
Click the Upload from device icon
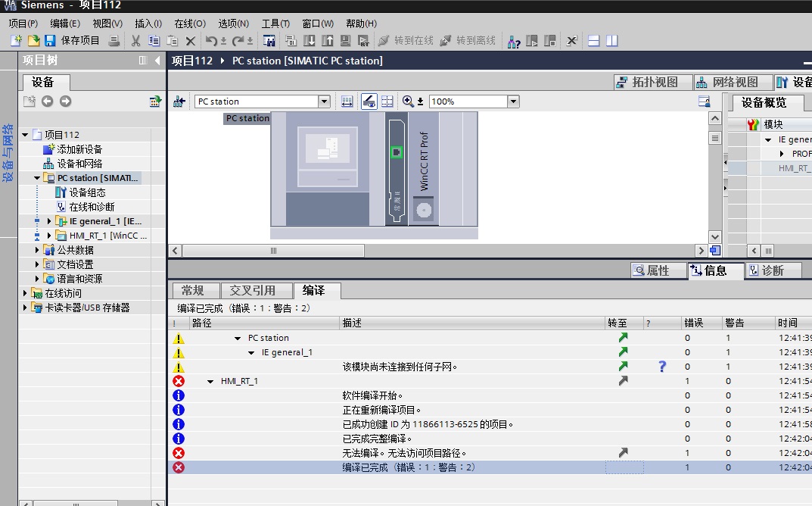(327, 40)
